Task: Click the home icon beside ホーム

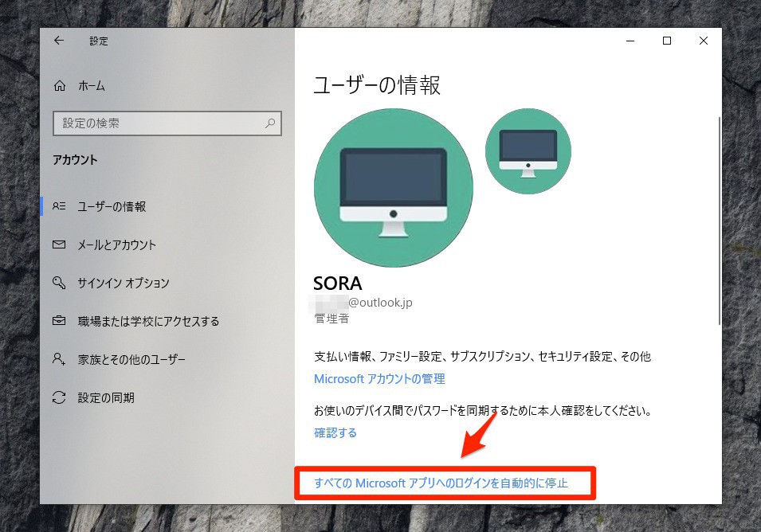Action: [59, 86]
